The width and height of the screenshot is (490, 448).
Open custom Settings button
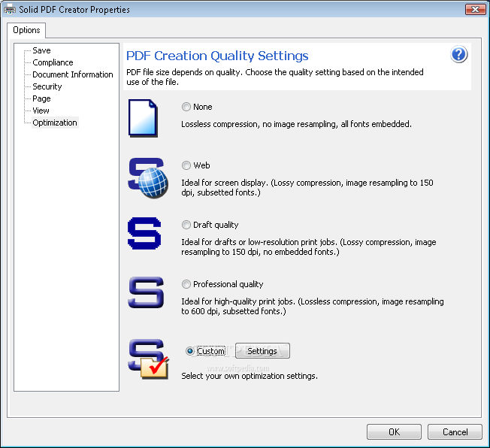pos(262,351)
